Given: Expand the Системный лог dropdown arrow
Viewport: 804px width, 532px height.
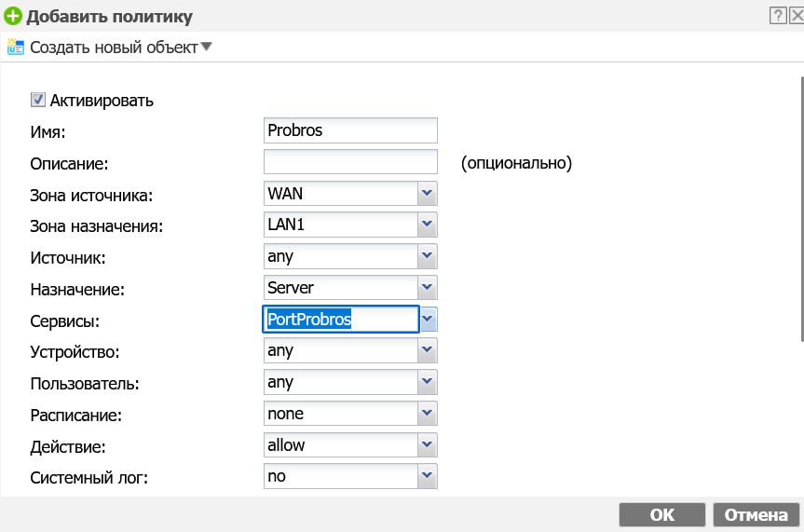Looking at the screenshot, I should pos(427,476).
